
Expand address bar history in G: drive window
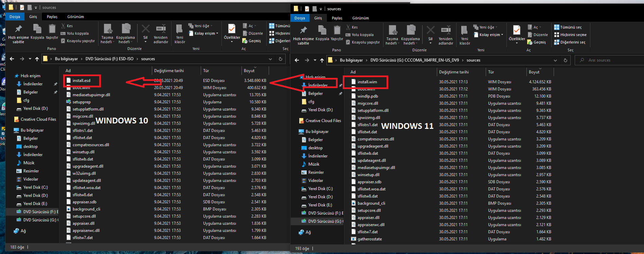[x=555, y=60]
